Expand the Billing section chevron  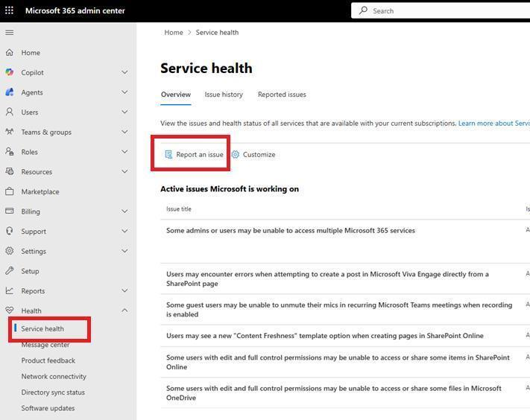[124, 211]
